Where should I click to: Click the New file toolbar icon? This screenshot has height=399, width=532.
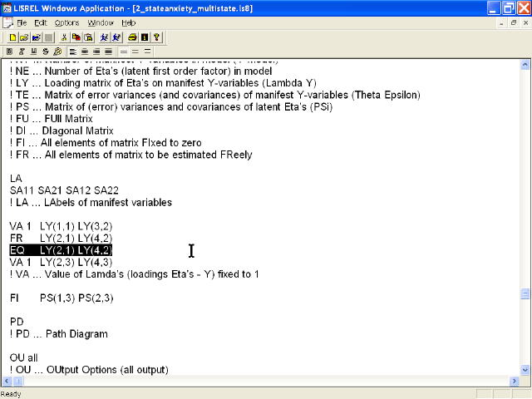[13, 37]
